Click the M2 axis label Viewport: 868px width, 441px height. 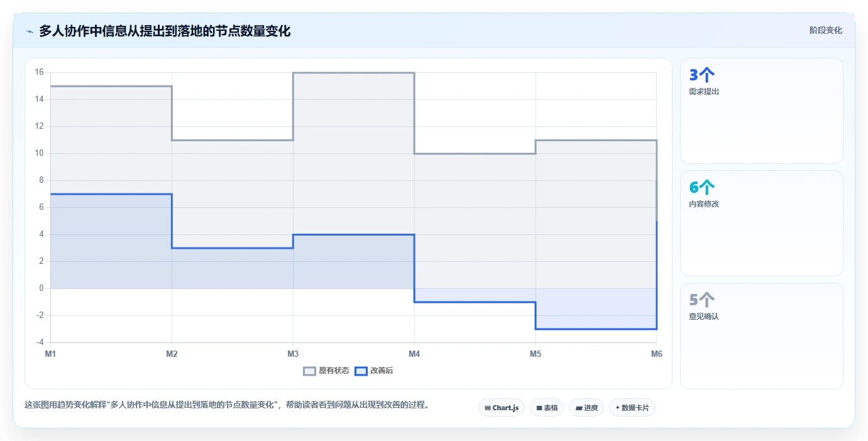[172, 354]
